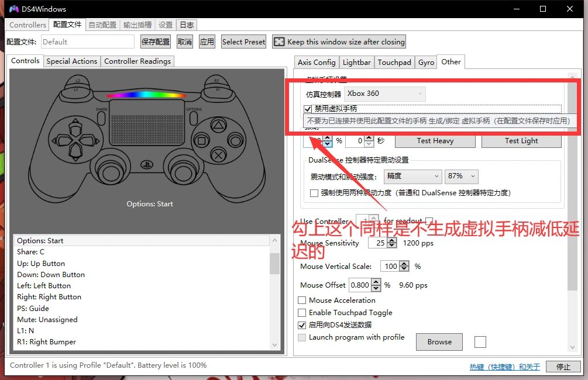588x380 pixels.
Task: Increase the Mouse Vertical Scale value of 100
Action: (x=404, y=264)
